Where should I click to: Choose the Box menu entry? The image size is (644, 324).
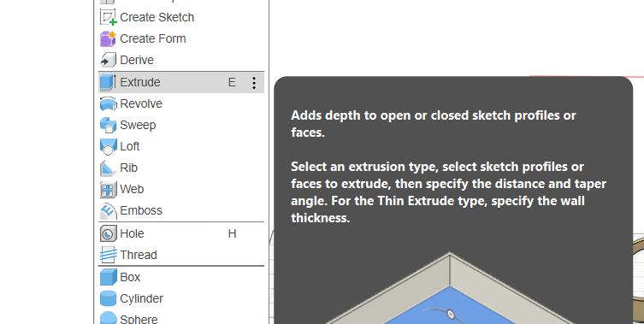(181, 277)
